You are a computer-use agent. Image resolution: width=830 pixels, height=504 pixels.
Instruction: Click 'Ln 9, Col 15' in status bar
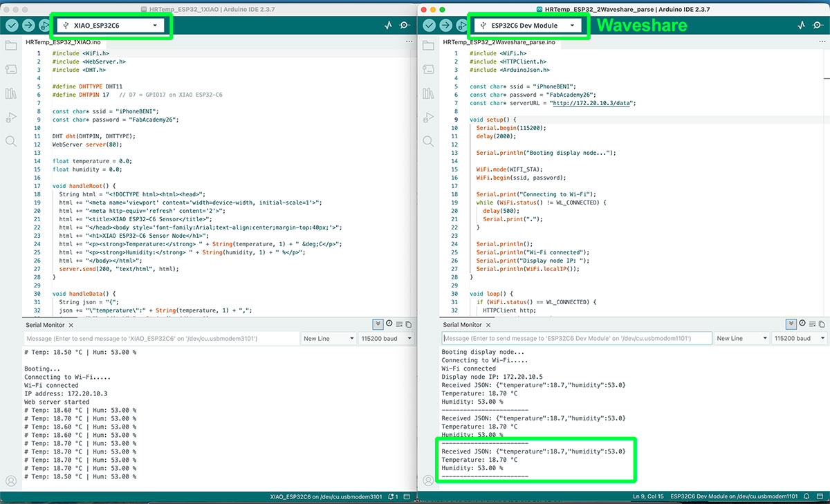[x=648, y=496]
